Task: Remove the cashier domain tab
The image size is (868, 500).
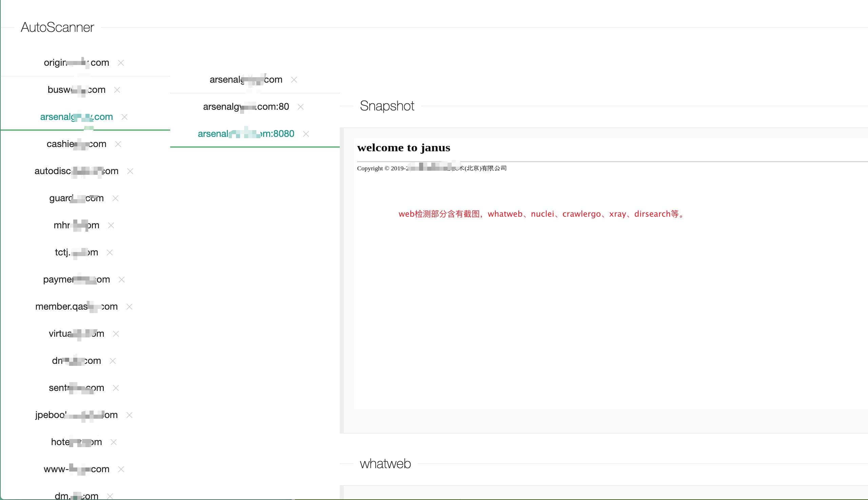Action: [x=118, y=144]
